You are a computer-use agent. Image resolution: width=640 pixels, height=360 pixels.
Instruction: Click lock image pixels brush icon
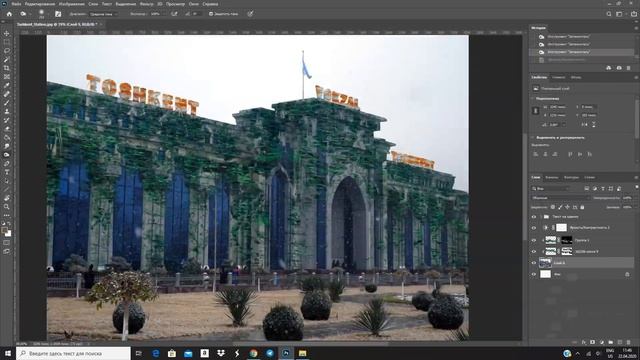(x=560, y=207)
